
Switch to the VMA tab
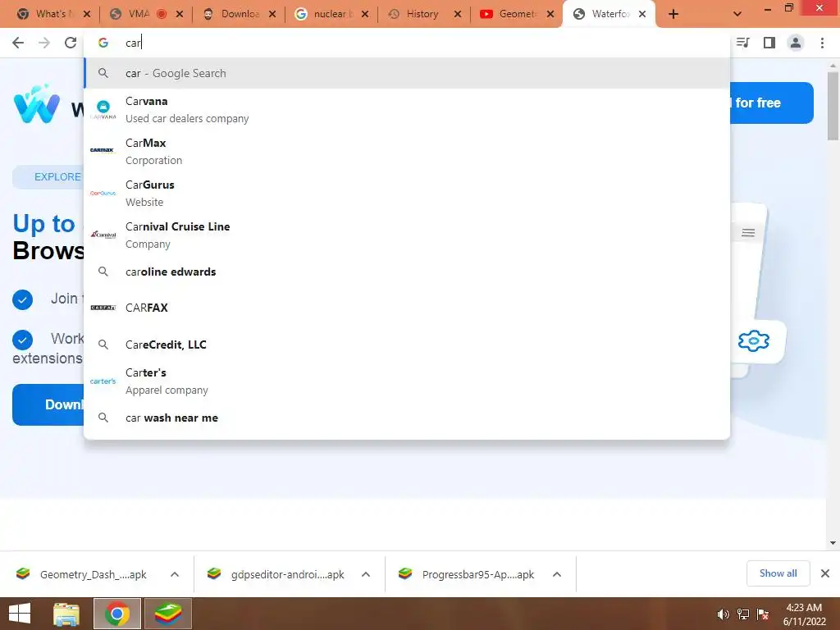[x=138, y=15]
